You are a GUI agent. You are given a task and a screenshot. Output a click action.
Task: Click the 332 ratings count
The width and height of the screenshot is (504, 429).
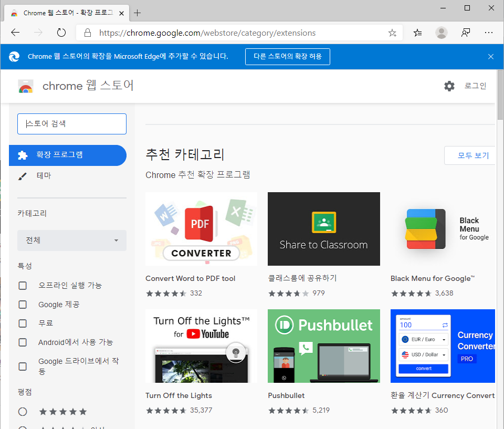pos(196,294)
